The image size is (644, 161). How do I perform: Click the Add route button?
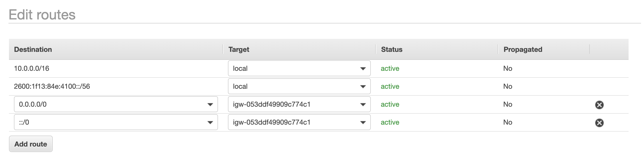(31, 144)
